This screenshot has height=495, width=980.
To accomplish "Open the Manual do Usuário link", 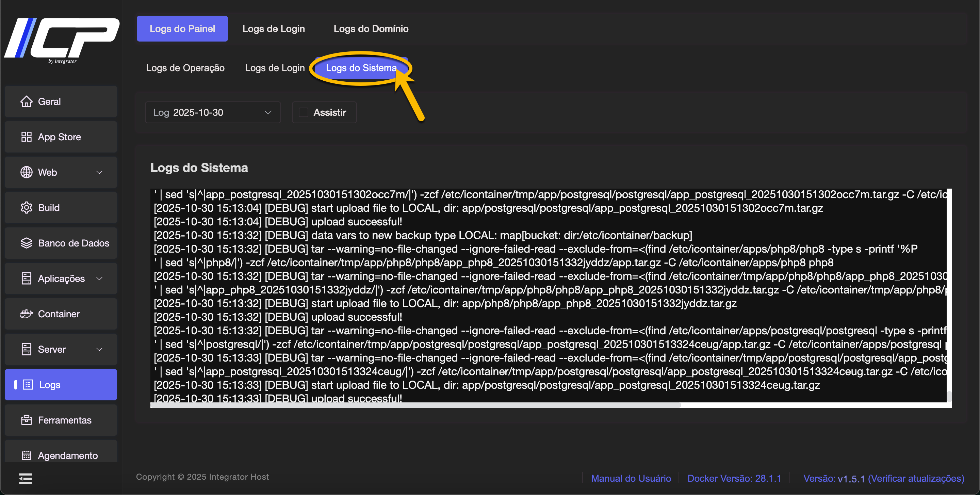I will [x=631, y=478].
